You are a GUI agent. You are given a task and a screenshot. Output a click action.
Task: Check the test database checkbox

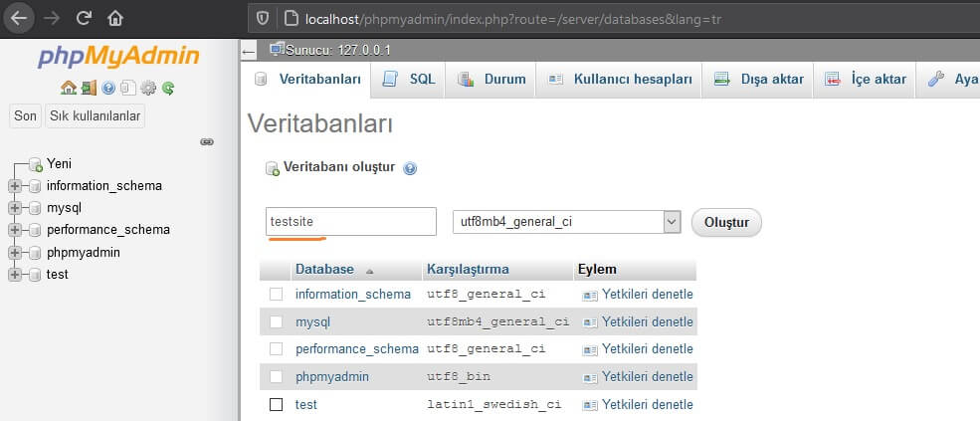point(277,404)
